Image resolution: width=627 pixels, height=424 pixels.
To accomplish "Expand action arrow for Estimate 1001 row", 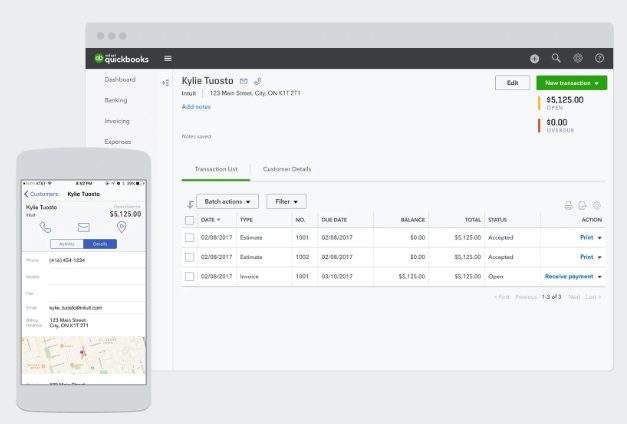I will point(600,238).
